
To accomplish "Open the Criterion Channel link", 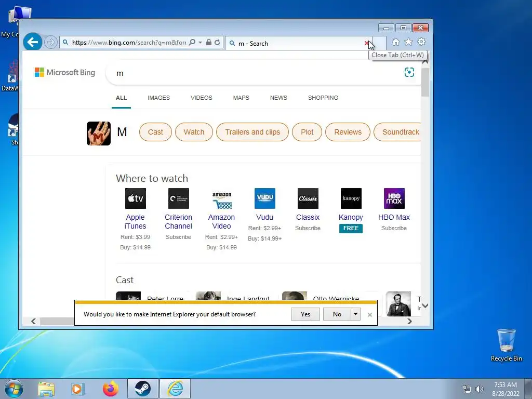I will [179, 221].
